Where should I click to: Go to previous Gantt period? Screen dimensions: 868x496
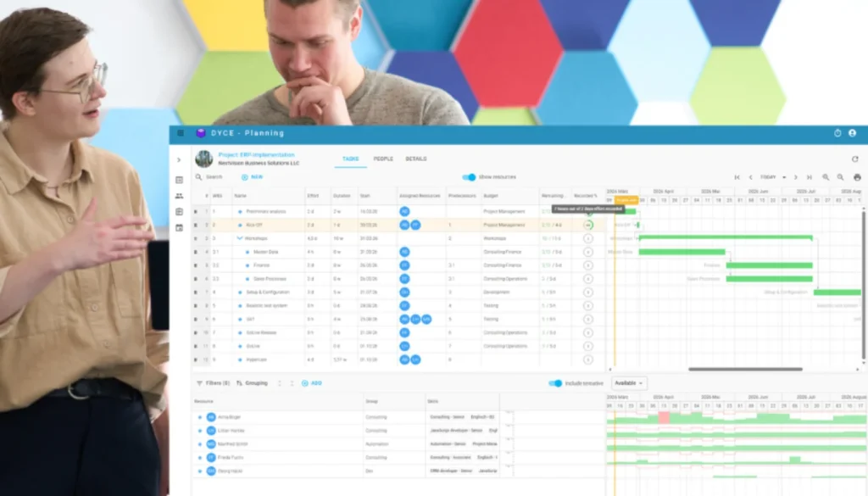click(x=751, y=177)
